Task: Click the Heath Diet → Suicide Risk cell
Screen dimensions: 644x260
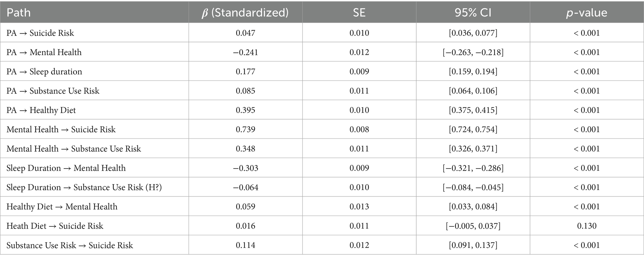Action: tap(55, 226)
